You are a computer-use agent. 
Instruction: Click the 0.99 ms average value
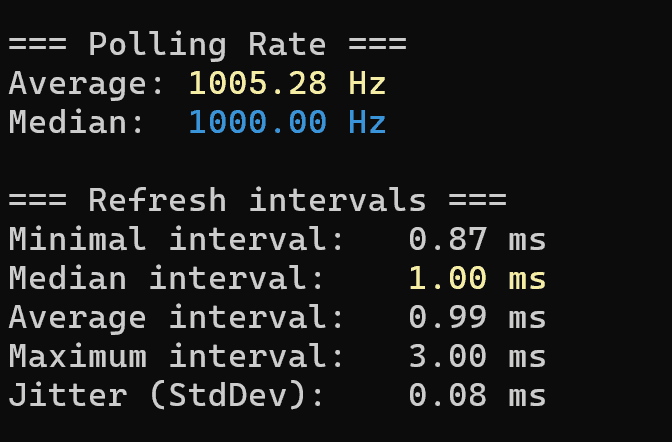click(477, 317)
